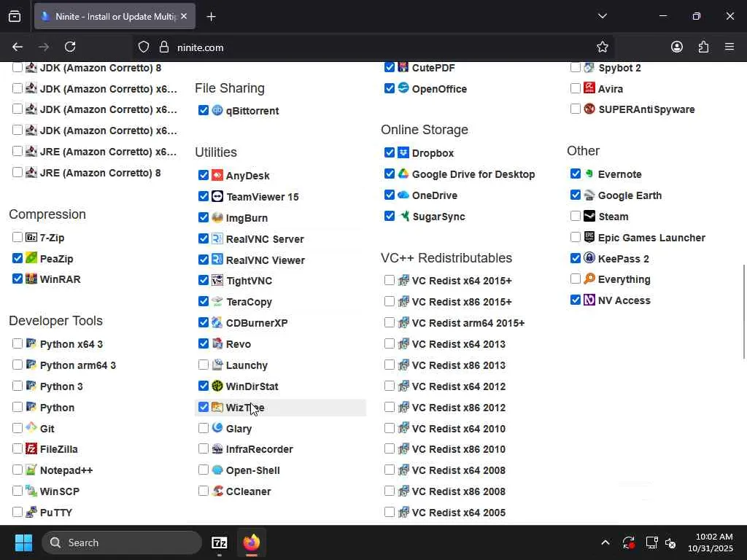Click the ImgBurn disc icon
The height and width of the screenshot is (560, 747).
tap(217, 217)
